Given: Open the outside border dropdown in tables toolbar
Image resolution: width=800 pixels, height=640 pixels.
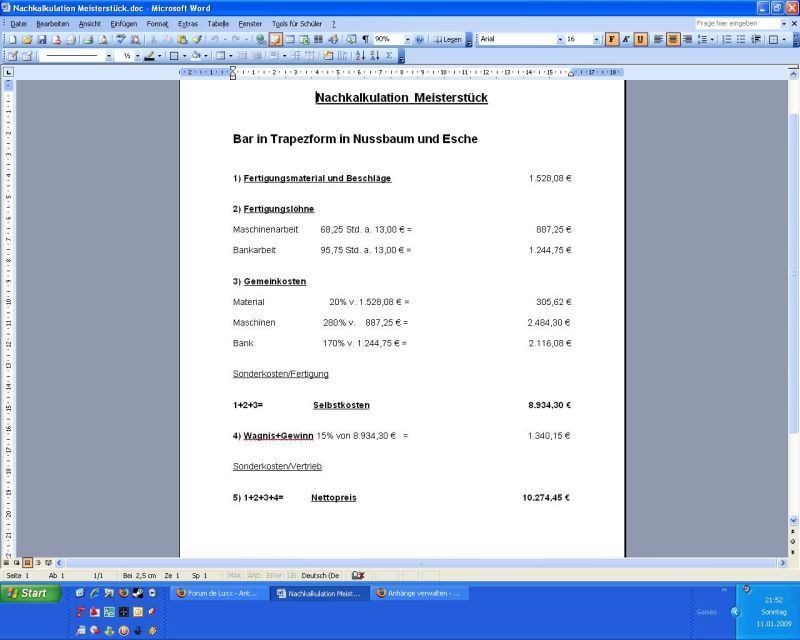Looking at the screenshot, I should pyautogui.click(x=184, y=56).
